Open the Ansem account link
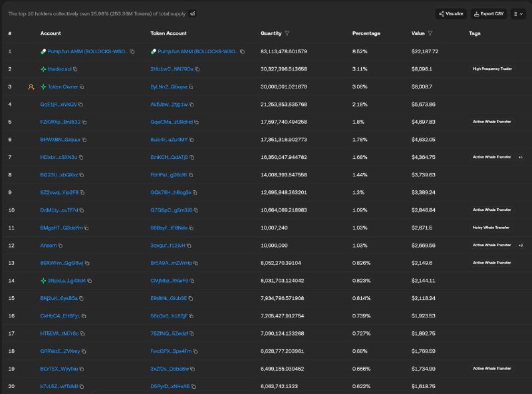This screenshot has height=394, width=532. 49,246
